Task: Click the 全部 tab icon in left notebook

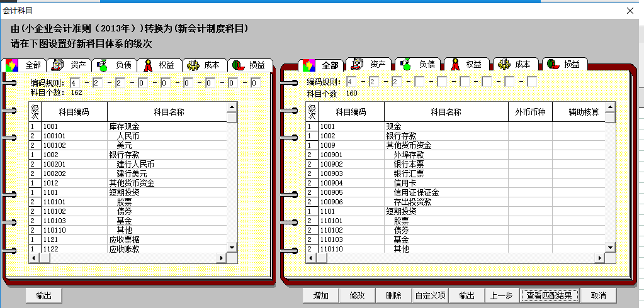Action: (x=11, y=65)
